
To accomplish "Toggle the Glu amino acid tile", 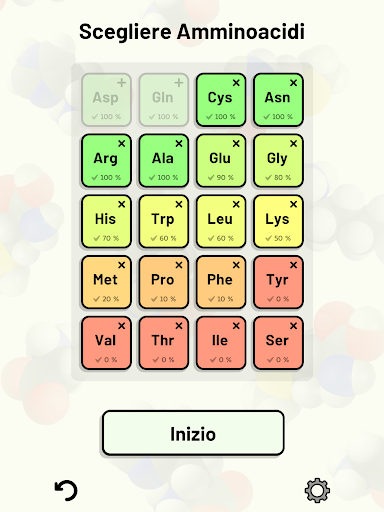I will click(221, 161).
